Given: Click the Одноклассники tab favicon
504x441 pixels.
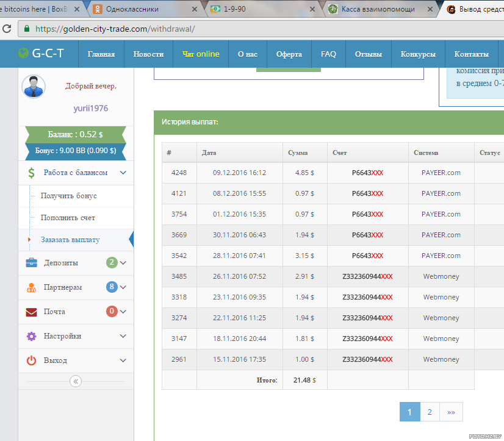Looking at the screenshot, I should point(98,9).
